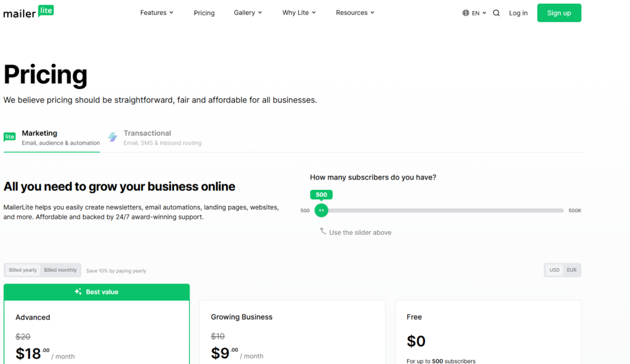Switch to the Transactional tab

(x=155, y=137)
